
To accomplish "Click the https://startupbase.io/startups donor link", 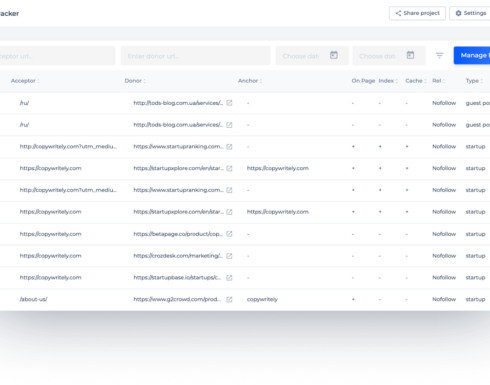I will 177,277.
